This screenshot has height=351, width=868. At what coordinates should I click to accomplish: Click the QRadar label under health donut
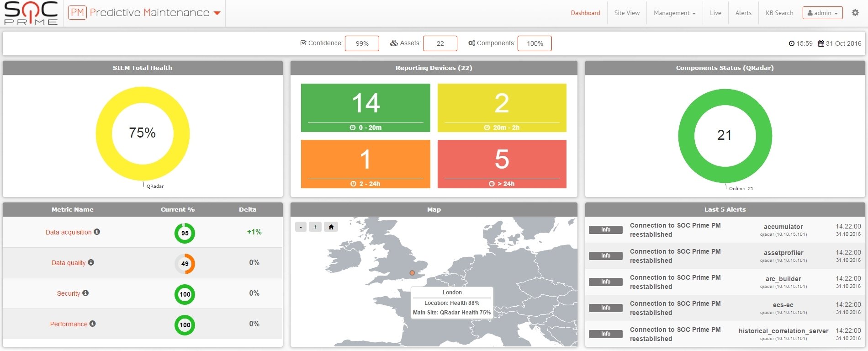click(155, 186)
